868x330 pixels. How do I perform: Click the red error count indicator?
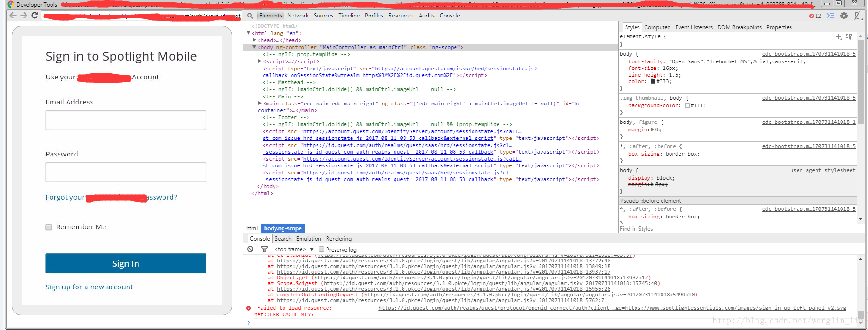pyautogui.click(x=815, y=16)
